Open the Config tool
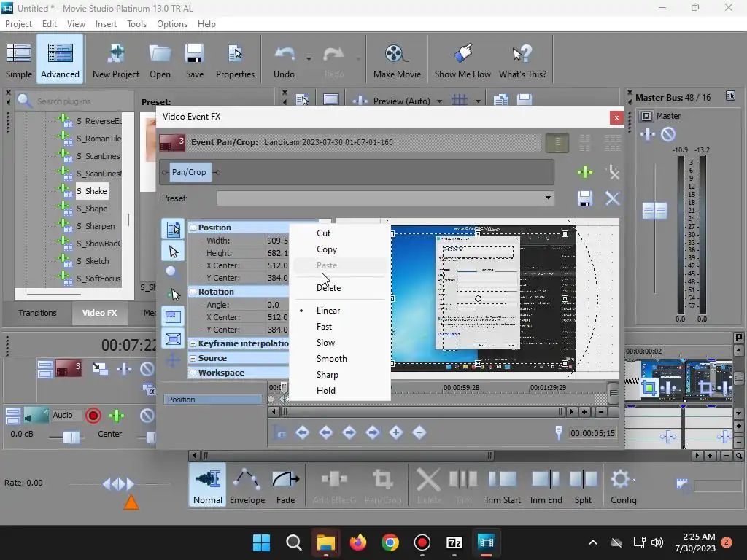 (623, 486)
